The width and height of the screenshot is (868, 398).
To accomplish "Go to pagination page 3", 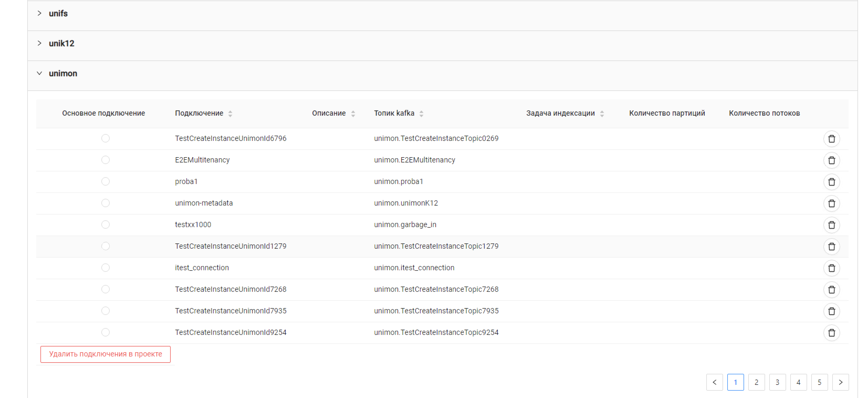I will [777, 382].
